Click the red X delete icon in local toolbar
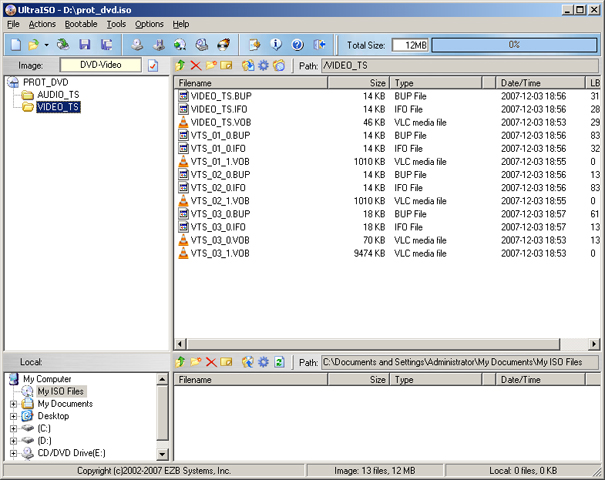The width and height of the screenshot is (605, 480). [211, 362]
